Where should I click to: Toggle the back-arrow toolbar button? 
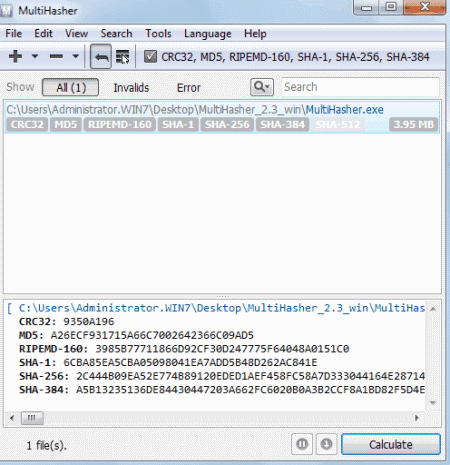[x=101, y=57]
